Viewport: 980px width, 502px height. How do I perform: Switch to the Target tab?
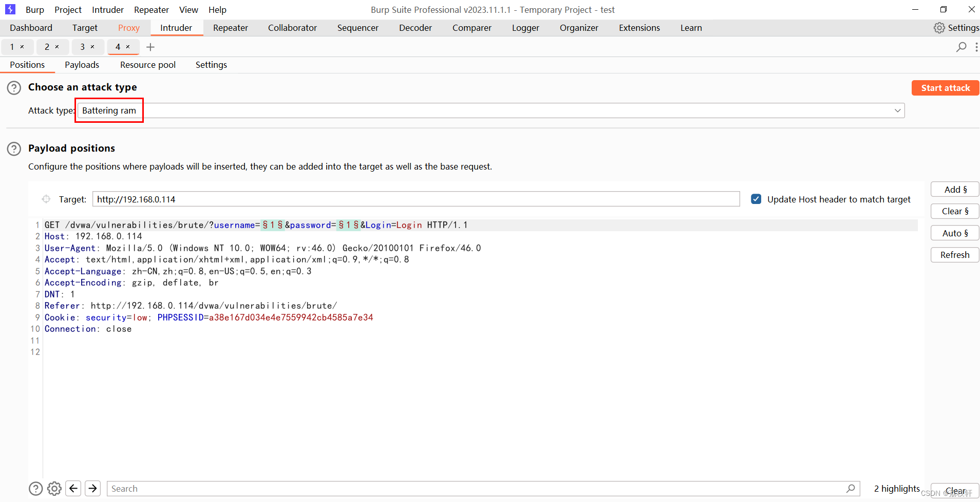(x=85, y=28)
